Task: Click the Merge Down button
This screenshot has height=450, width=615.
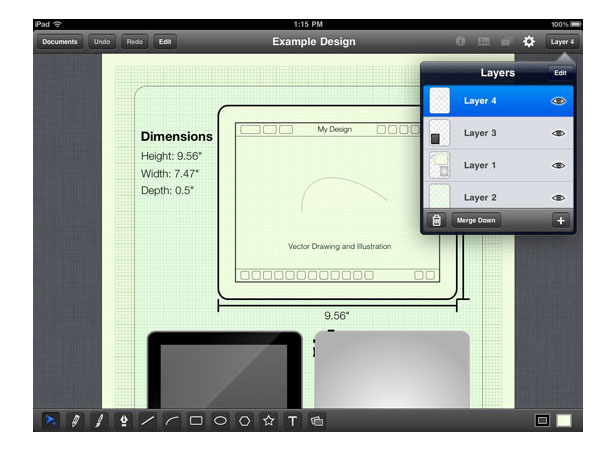Action: [476, 220]
